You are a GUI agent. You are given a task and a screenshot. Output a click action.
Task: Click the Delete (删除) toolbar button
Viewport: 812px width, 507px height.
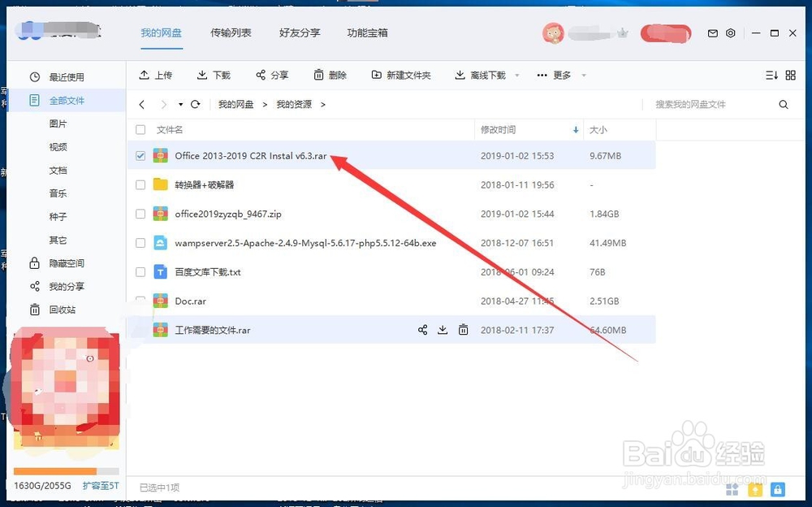[330, 76]
